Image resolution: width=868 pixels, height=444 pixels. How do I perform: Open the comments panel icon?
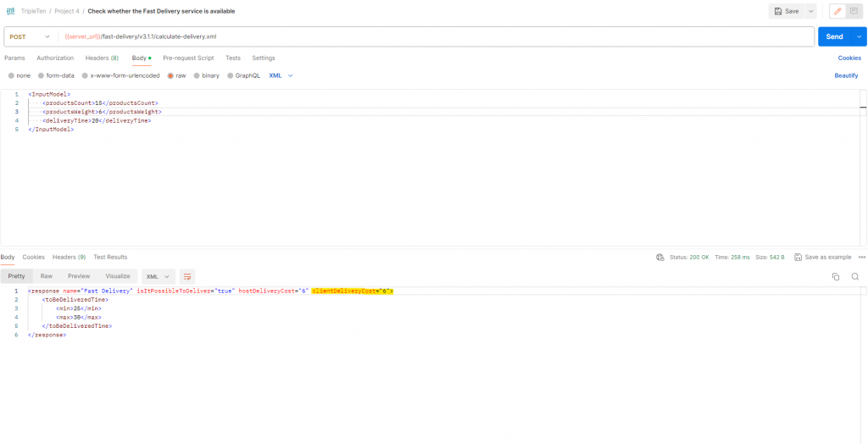pyautogui.click(x=854, y=11)
